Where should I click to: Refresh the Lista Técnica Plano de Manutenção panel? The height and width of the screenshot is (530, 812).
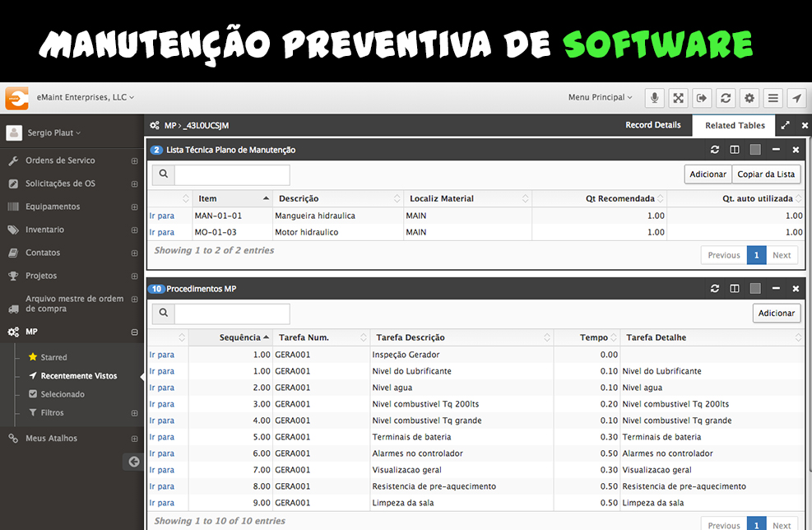[x=714, y=150]
